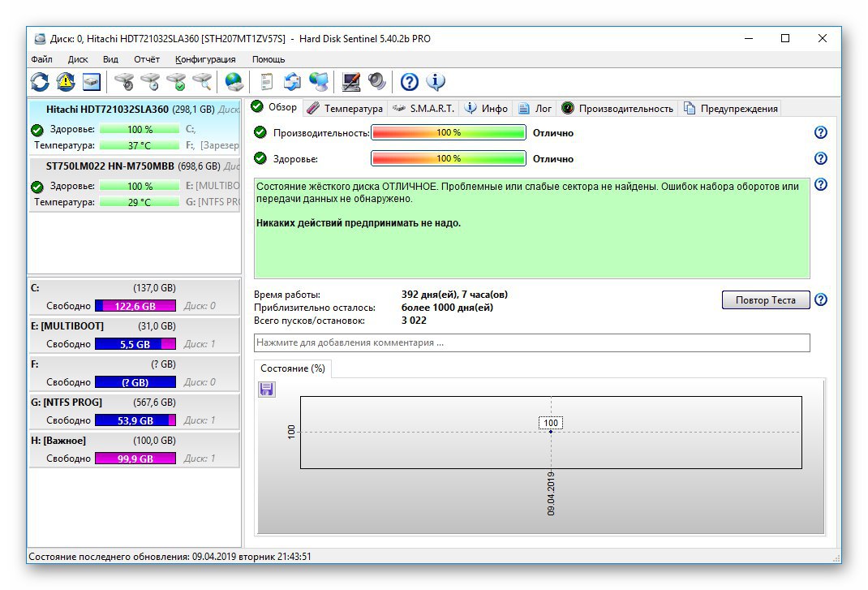868x590 pixels.
Task: Click the Hitachi health 100 % bar
Action: [140, 129]
